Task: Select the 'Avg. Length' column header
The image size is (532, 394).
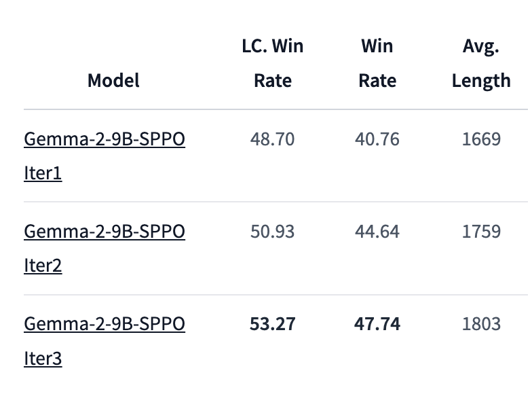Action: [481, 64]
